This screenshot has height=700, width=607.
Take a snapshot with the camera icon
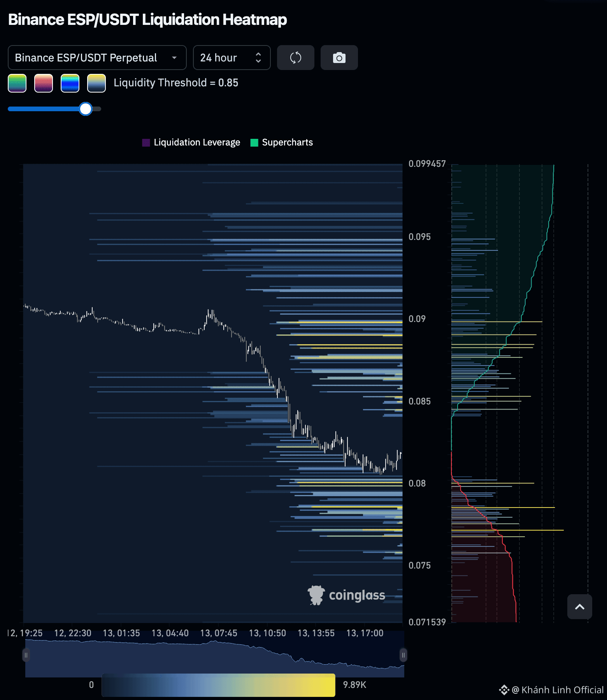click(x=339, y=58)
